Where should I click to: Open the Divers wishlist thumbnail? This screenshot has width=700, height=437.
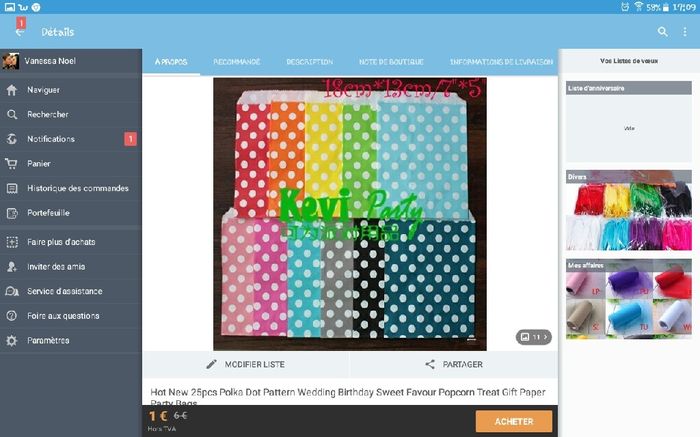pos(629,210)
